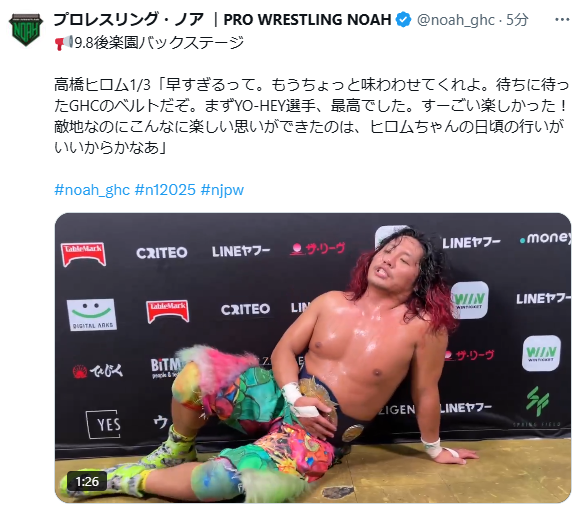The image size is (577, 511).
Task: Play the backstage video thumbnail
Action: pos(313,358)
